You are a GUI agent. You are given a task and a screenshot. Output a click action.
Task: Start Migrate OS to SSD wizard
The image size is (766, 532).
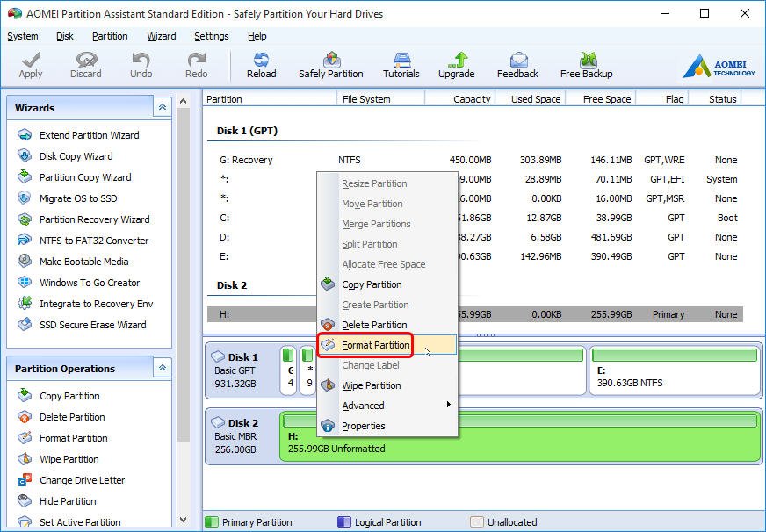point(68,198)
